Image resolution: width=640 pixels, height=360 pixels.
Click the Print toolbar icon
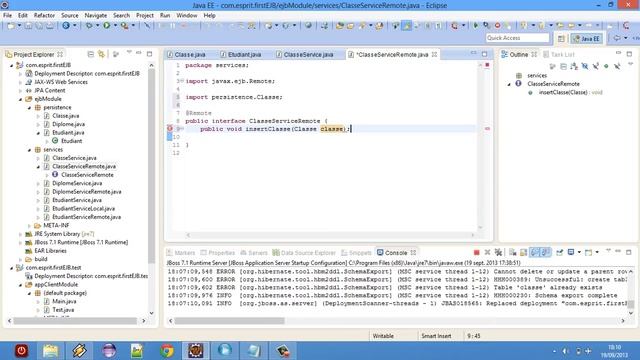point(49,26)
